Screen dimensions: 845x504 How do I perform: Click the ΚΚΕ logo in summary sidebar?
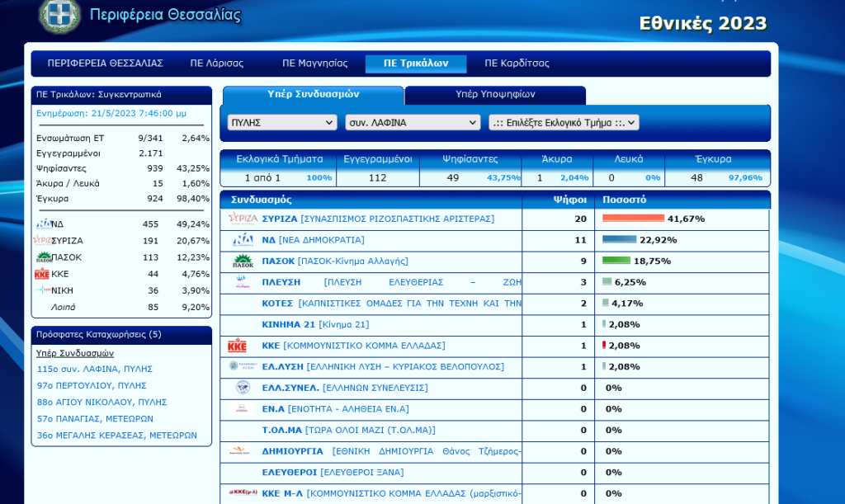(42, 274)
